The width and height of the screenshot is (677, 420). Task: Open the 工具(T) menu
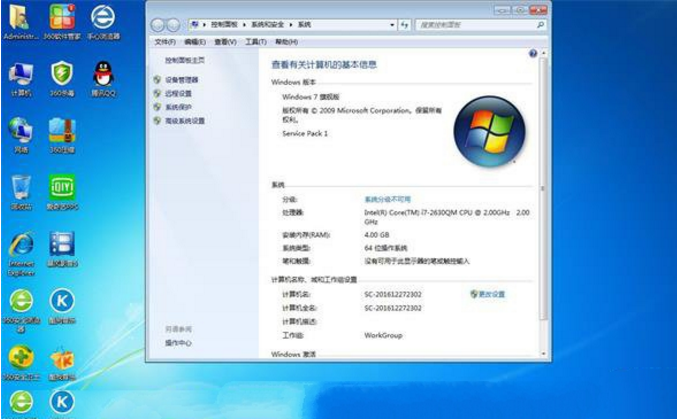(x=256, y=42)
